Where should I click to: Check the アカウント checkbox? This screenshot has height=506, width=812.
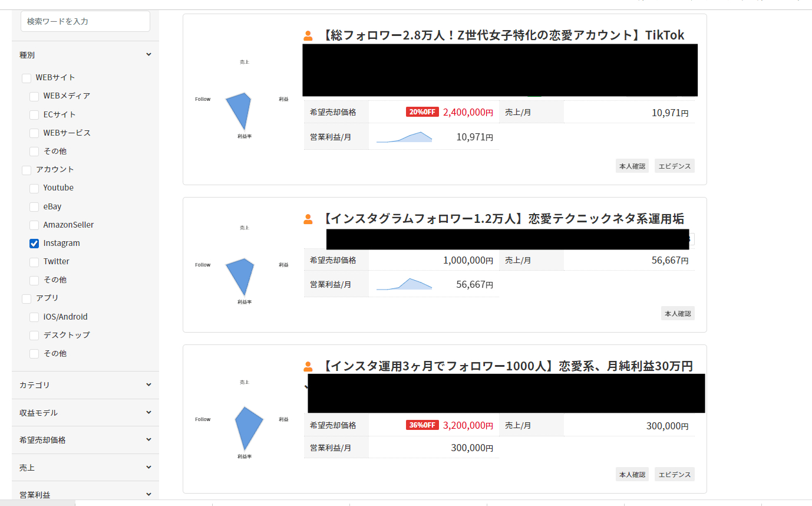[27, 170]
